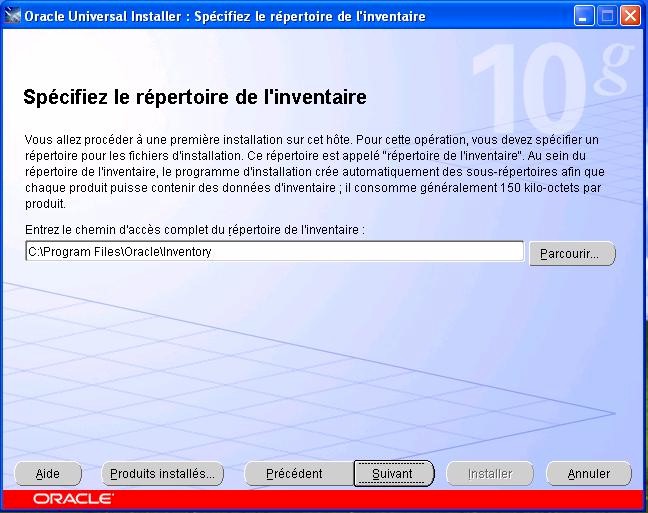The width and height of the screenshot is (648, 513).
Task: Open help with the Aide button
Action: (x=48, y=473)
